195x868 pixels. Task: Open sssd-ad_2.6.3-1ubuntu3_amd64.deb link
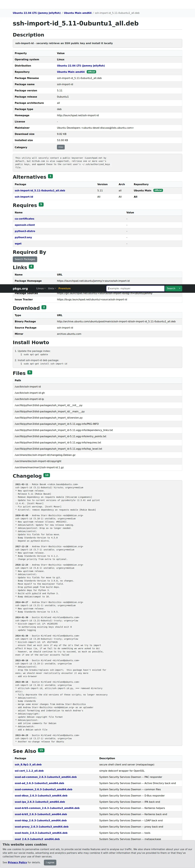39,783
